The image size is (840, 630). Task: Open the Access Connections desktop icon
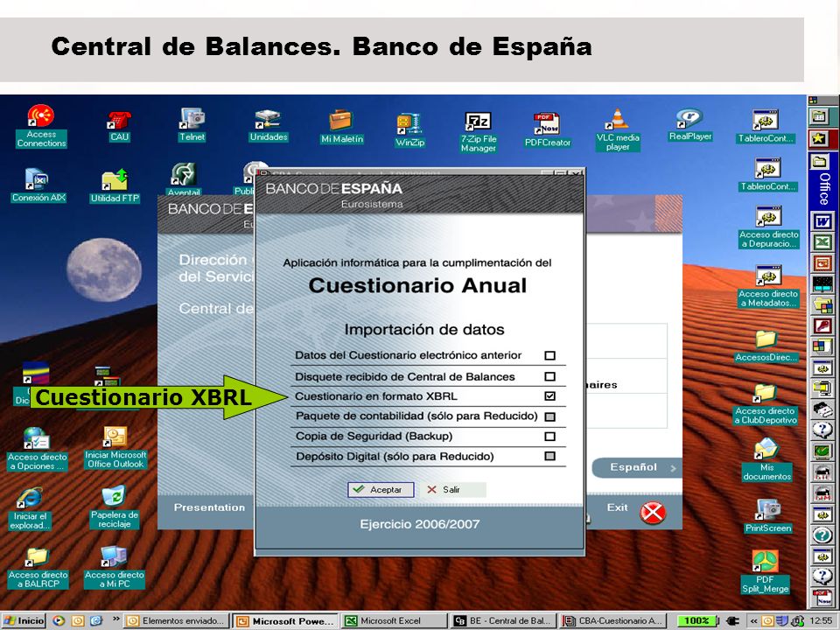pos(41,126)
